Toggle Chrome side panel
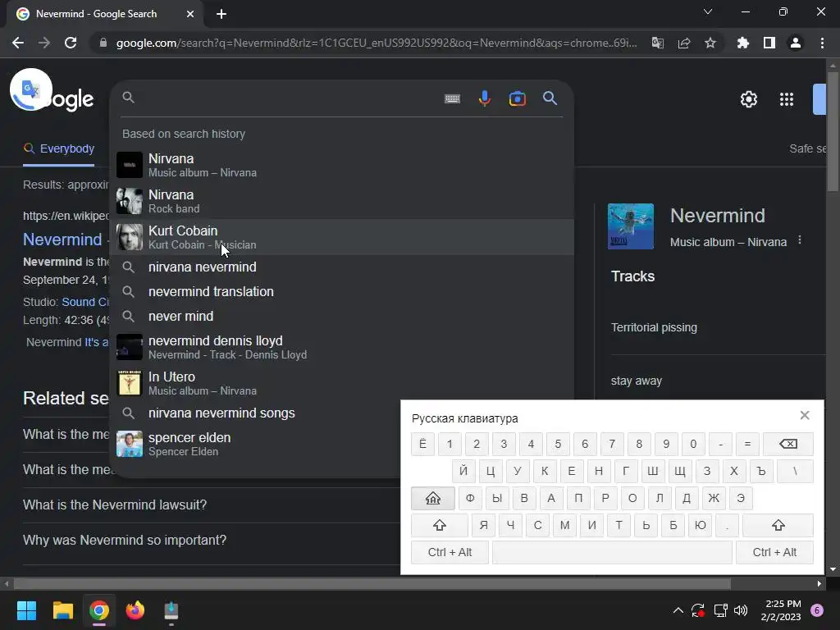 769,43
